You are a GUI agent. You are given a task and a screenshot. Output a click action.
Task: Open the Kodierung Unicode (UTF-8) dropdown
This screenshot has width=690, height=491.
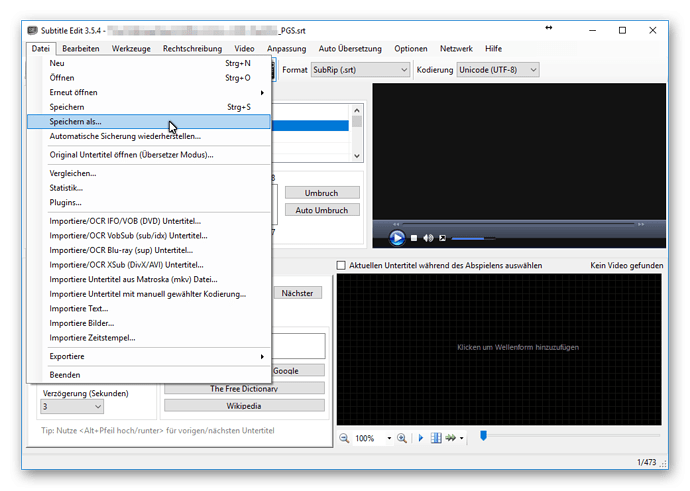498,70
